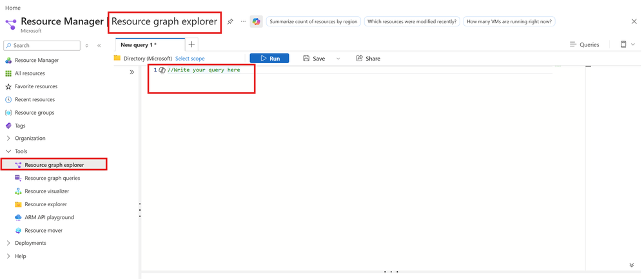Click the Tags label icon
Screen dimensions: 644x279
(x=8, y=126)
